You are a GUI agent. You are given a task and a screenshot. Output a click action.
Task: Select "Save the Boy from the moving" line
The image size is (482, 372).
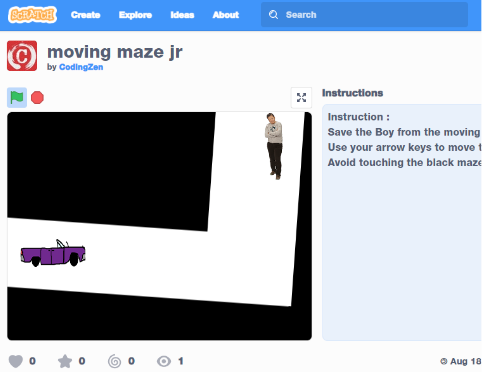[x=404, y=132]
